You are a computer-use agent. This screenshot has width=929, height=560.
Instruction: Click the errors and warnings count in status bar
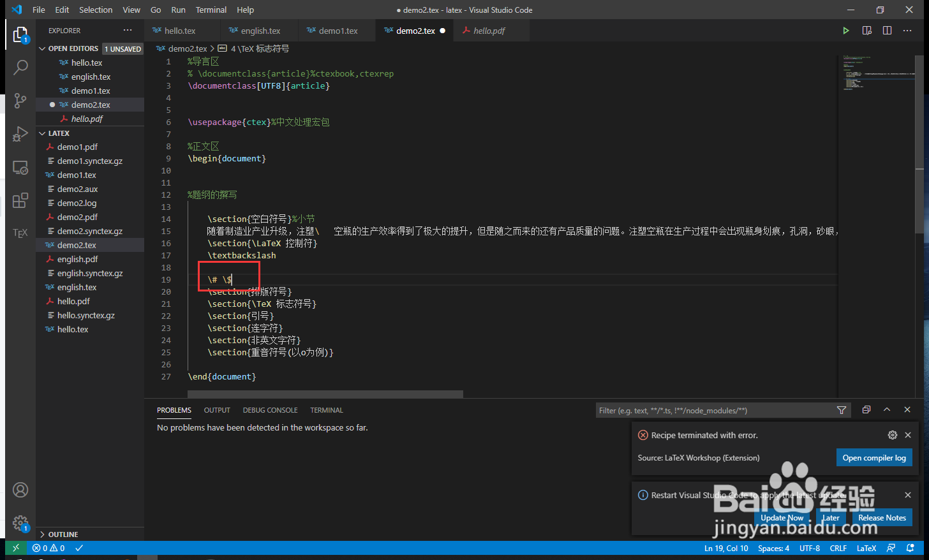48,548
